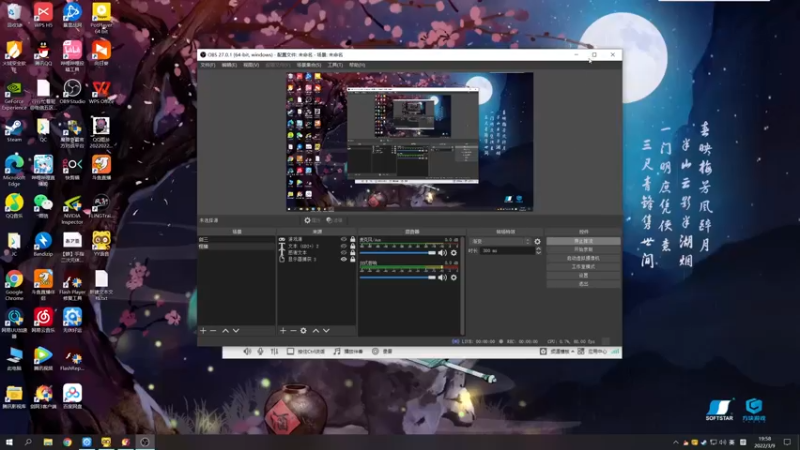Open the 场景集合(S) menu in OBS
This screenshot has width=800, height=450.
coord(309,65)
